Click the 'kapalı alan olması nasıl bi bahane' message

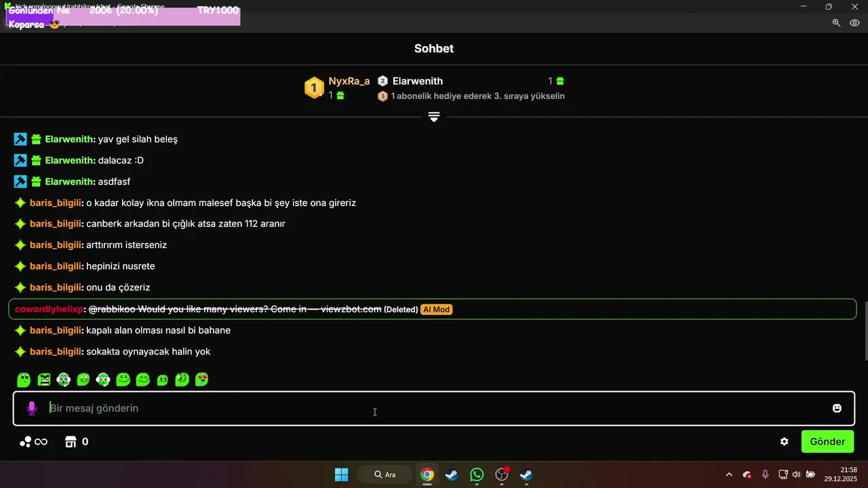159,330
